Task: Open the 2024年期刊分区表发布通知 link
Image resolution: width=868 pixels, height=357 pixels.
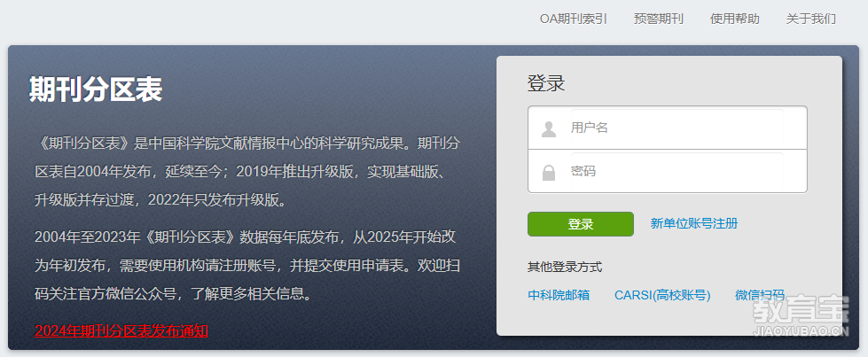Action: (x=121, y=331)
